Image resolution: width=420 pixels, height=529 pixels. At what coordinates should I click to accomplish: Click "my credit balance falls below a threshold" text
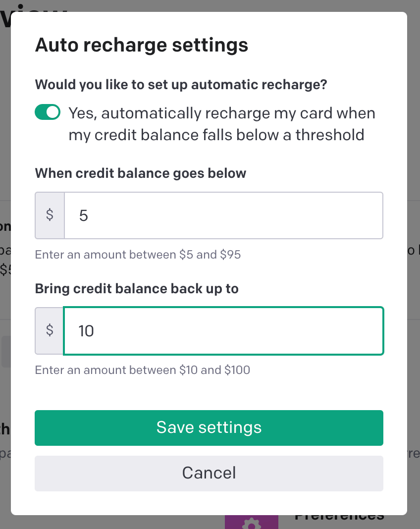pyautogui.click(x=216, y=135)
